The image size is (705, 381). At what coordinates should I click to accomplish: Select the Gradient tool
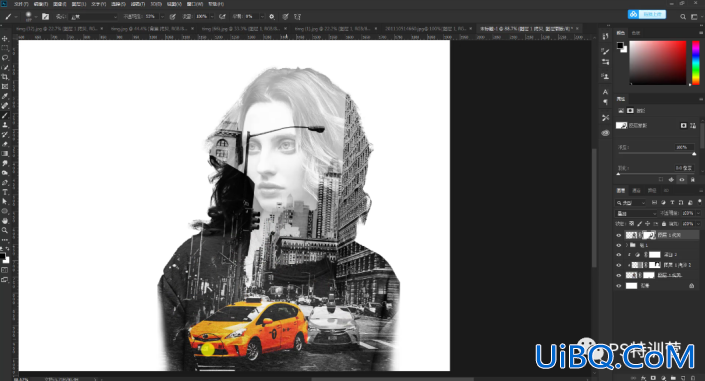tap(5, 153)
